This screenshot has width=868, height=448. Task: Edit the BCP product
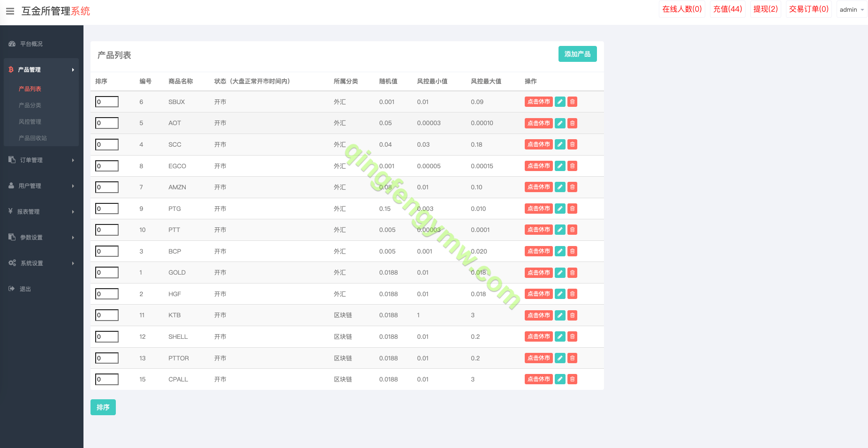(560, 251)
